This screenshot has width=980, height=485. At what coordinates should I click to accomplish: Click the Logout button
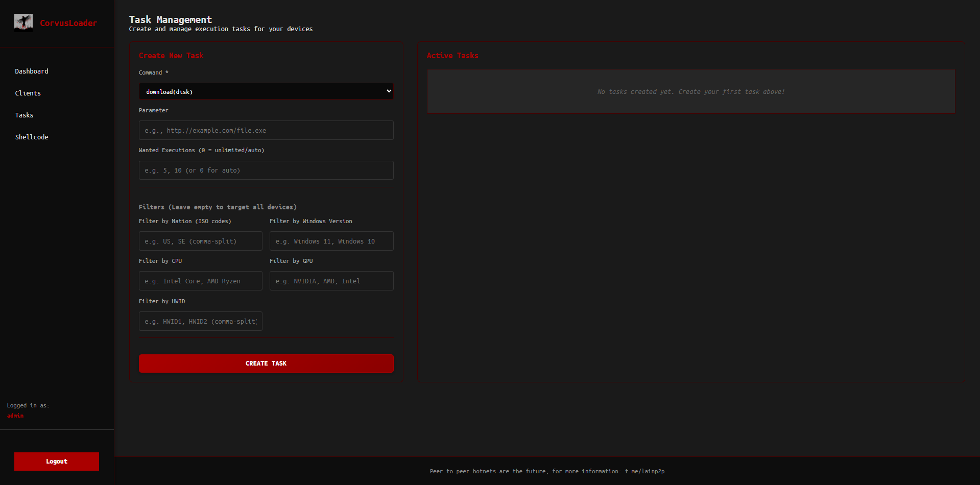57,462
